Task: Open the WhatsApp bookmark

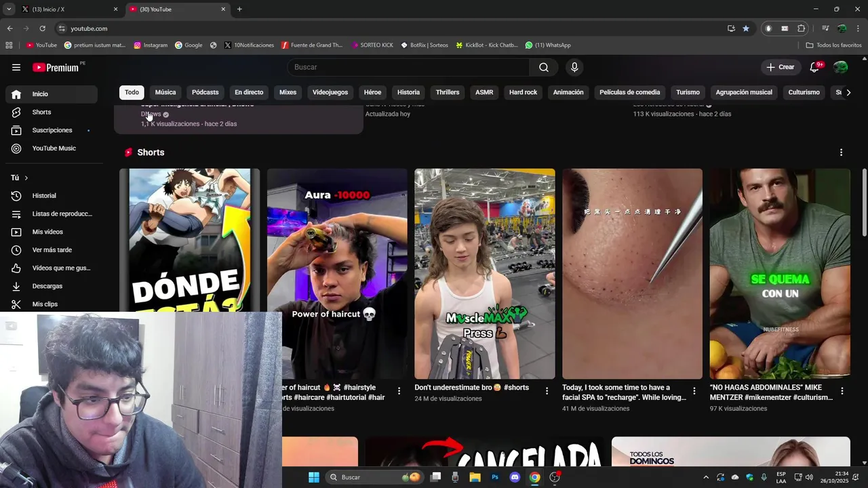Action: pos(548,45)
